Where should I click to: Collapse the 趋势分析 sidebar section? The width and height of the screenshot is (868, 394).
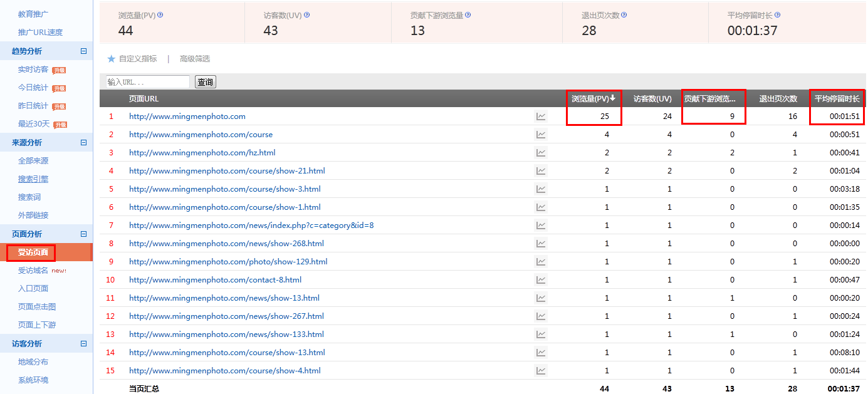point(83,51)
